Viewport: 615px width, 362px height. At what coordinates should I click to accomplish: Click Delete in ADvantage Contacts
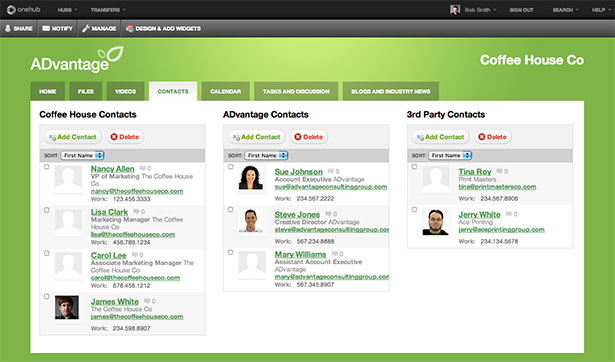coord(309,137)
